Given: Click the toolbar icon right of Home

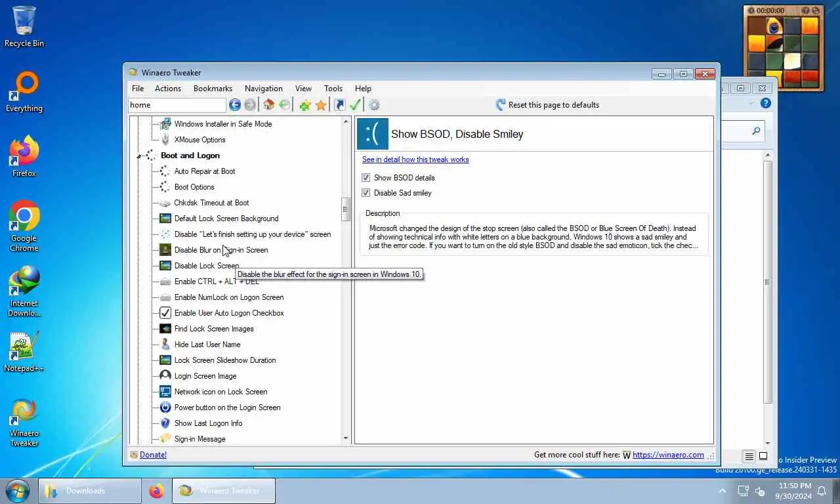Looking at the screenshot, I should pos(284,105).
